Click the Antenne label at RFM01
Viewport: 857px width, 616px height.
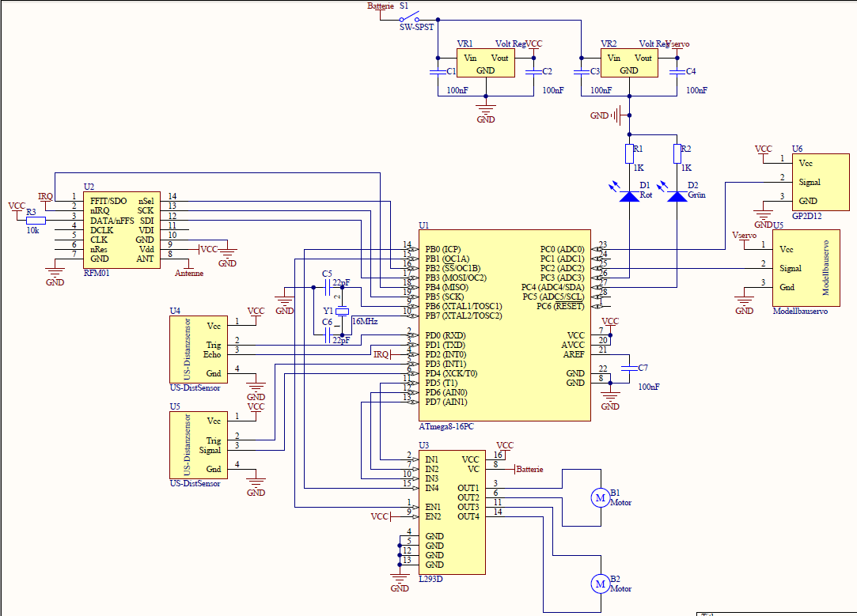(188, 274)
